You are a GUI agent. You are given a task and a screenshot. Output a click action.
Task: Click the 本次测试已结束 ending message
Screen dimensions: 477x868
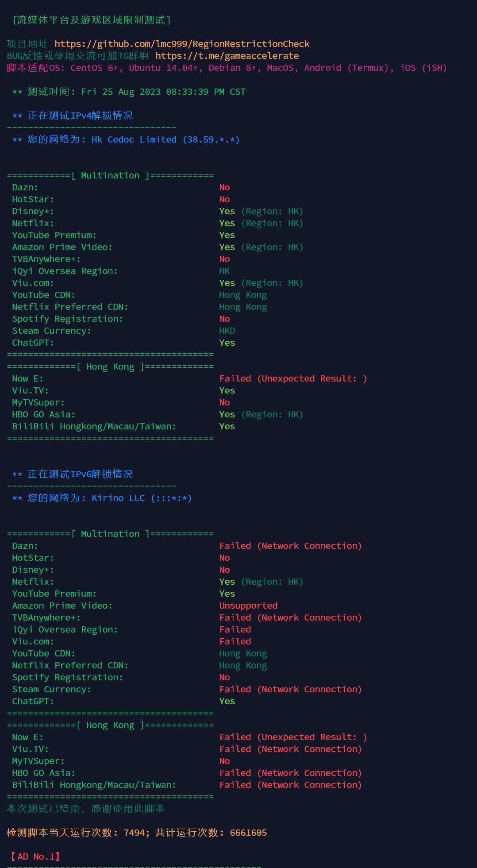click(x=86, y=809)
